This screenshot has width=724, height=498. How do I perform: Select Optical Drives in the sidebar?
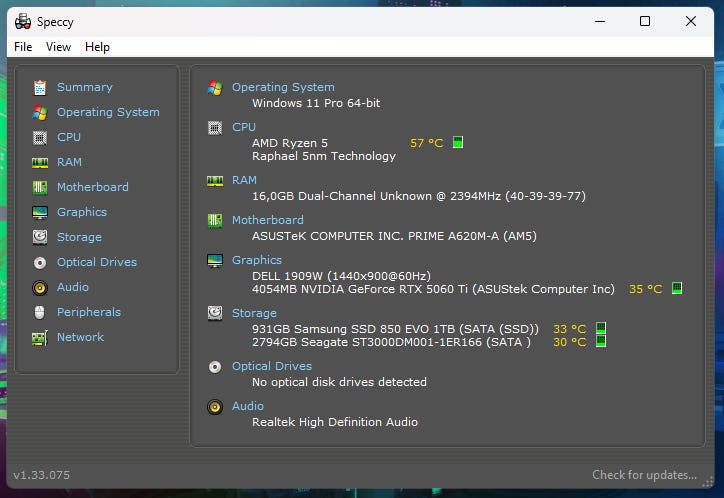point(97,262)
